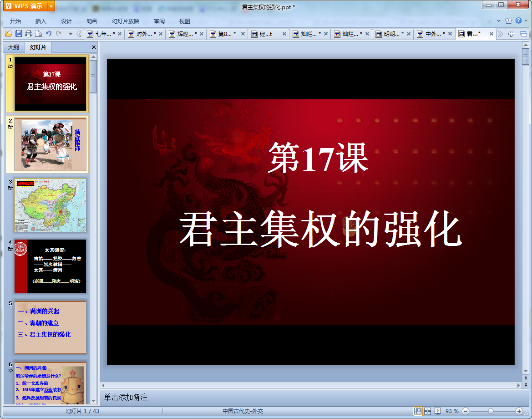Open the 视图 ribbon tab
Image resolution: width=532 pixels, height=419 pixels.
[x=185, y=21]
